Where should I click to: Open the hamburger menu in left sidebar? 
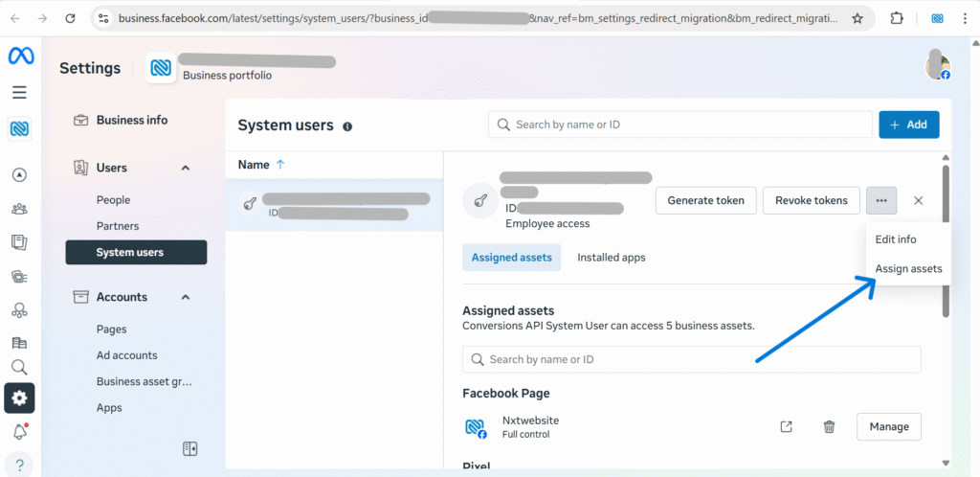[x=19, y=92]
